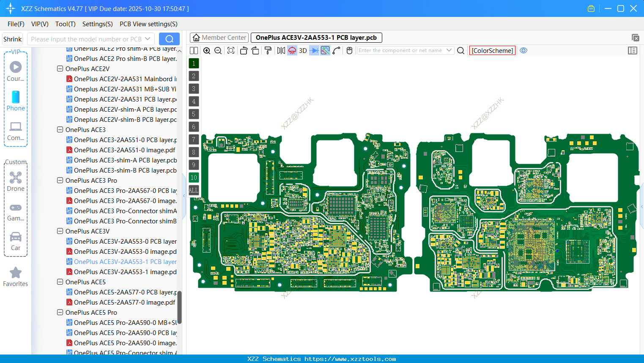Toggle the blue diode display option
Viewport: 644px width, 363px height.
[x=313, y=50]
